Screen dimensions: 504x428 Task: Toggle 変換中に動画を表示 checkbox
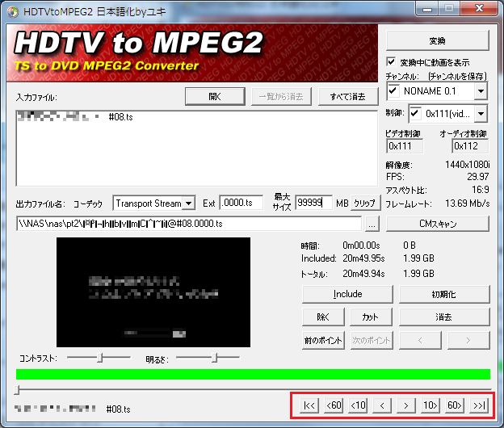click(x=392, y=62)
